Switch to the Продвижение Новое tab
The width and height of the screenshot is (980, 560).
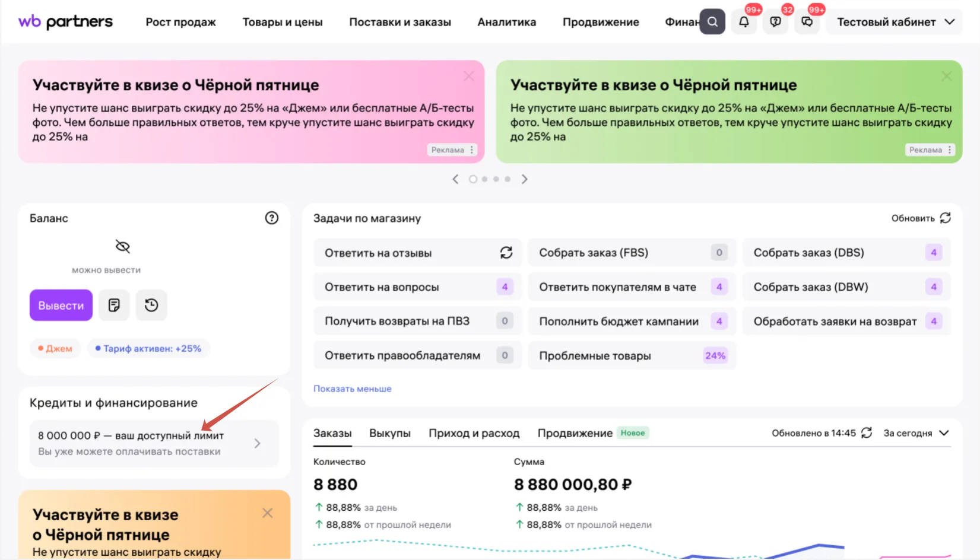(594, 433)
